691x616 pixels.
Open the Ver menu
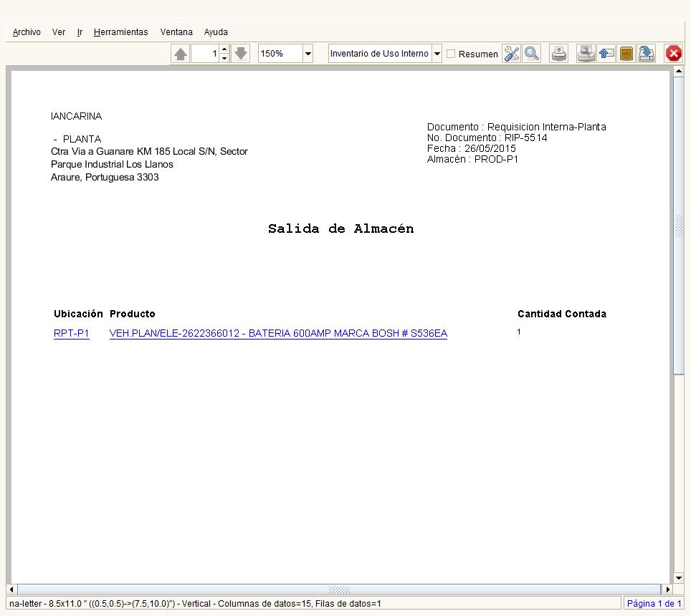tap(59, 32)
